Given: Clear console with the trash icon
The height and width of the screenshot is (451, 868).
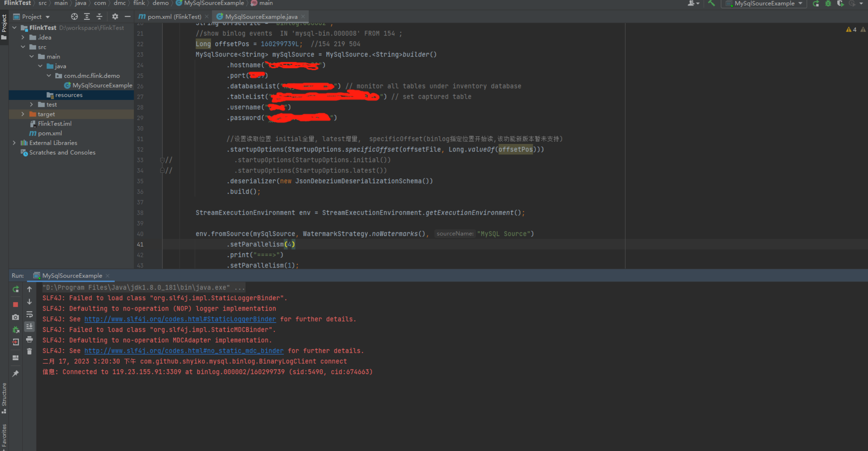Looking at the screenshot, I should pyautogui.click(x=30, y=352).
